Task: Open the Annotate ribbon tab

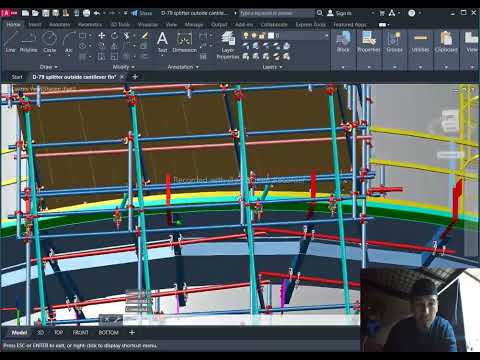Action: (x=60, y=25)
